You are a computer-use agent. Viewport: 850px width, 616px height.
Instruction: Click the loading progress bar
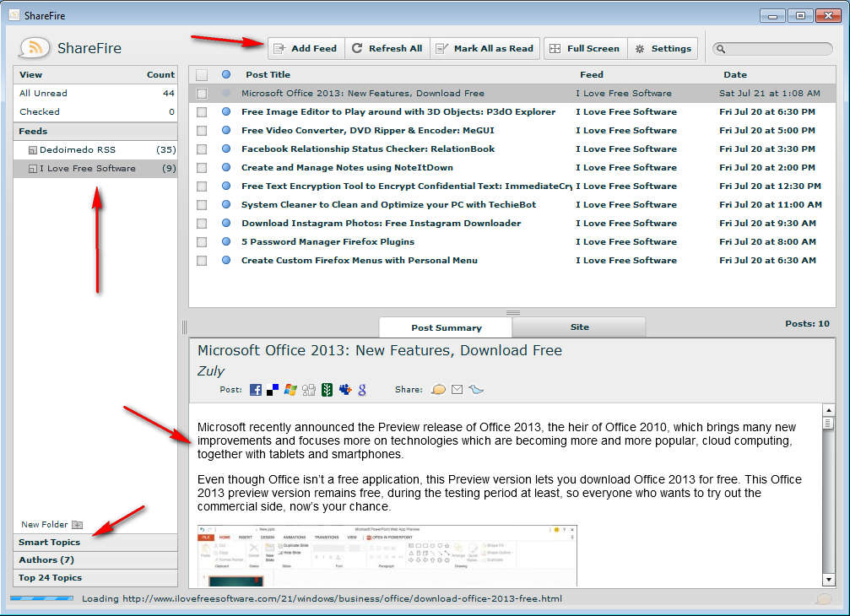tap(41, 598)
